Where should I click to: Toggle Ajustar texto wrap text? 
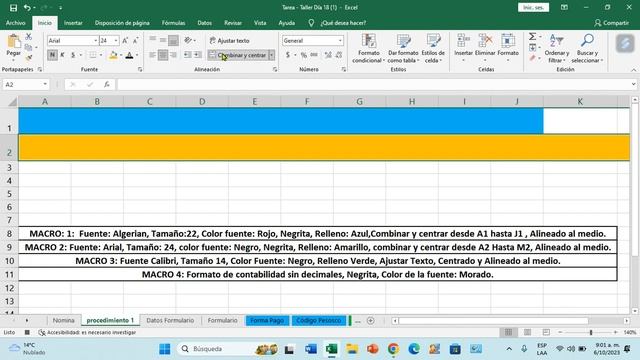click(x=229, y=40)
